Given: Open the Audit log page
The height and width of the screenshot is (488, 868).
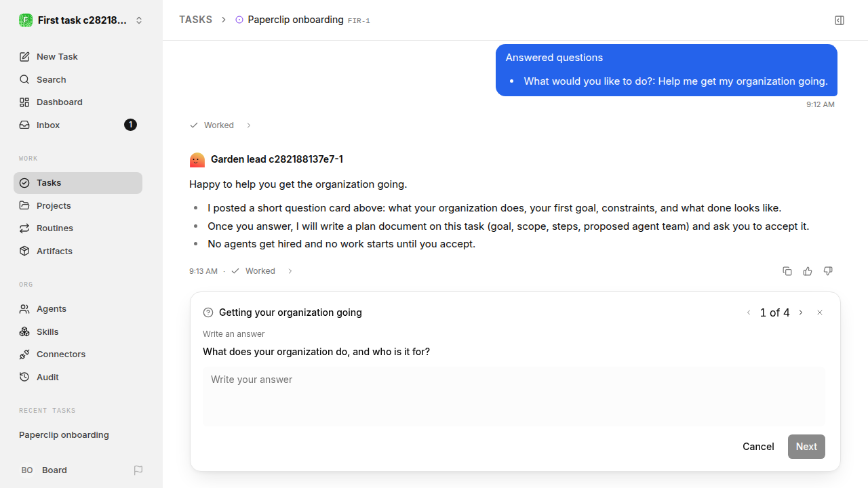Looking at the screenshot, I should [78, 377].
